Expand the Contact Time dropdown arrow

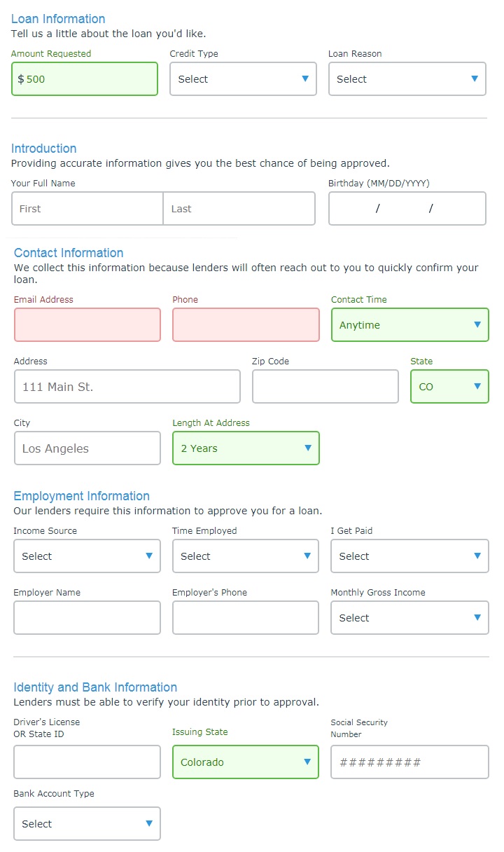click(x=477, y=325)
